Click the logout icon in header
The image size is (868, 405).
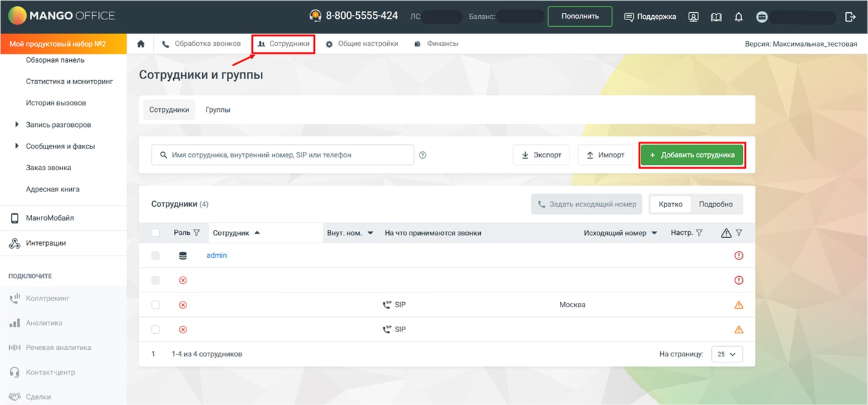[x=850, y=17]
